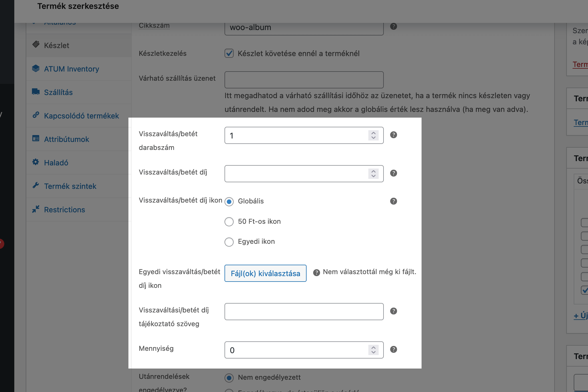The width and height of the screenshot is (588, 392).
Task: Show help for tájékoztató szöveg field
Action: [394, 311]
